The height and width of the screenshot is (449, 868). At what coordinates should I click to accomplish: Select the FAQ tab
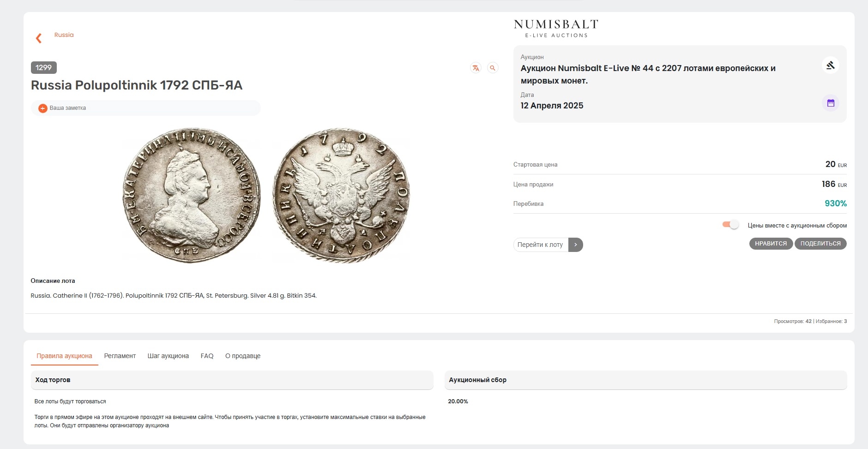pos(207,356)
